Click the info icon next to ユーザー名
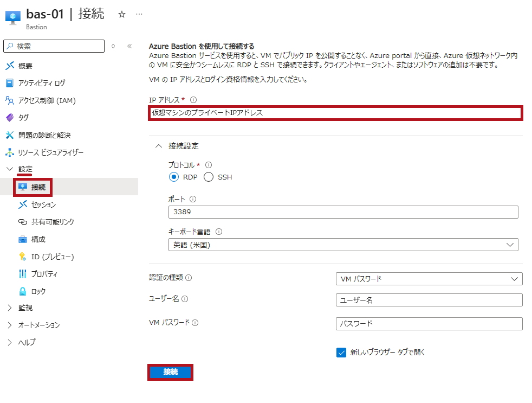 tap(185, 299)
